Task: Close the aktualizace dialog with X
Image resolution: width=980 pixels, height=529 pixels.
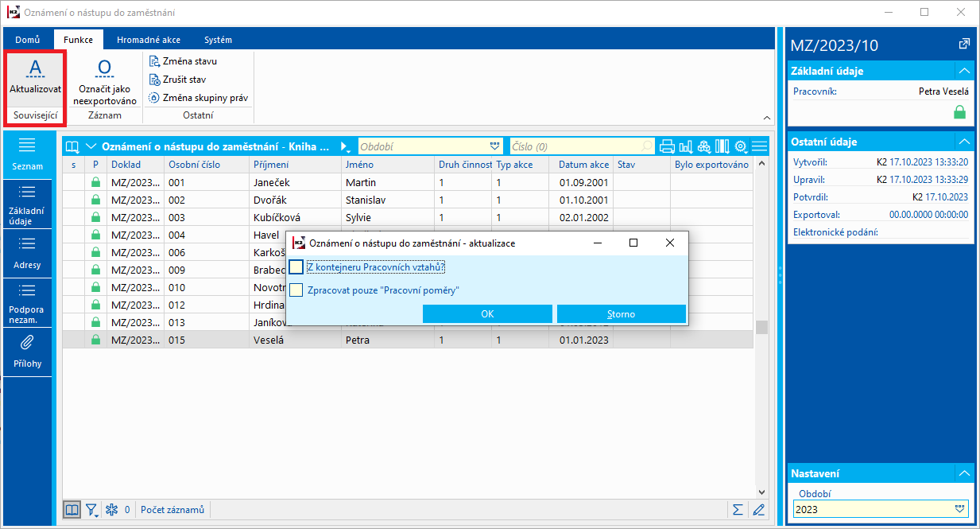Action: click(670, 243)
